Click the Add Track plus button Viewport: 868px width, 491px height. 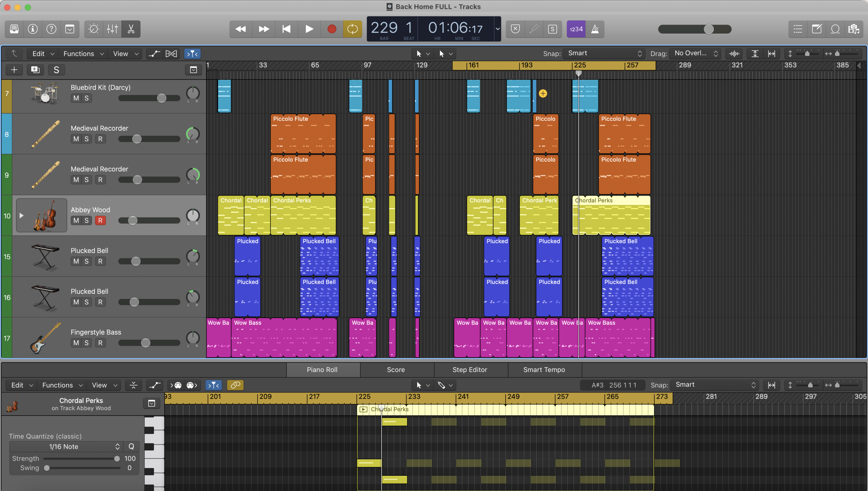click(14, 70)
